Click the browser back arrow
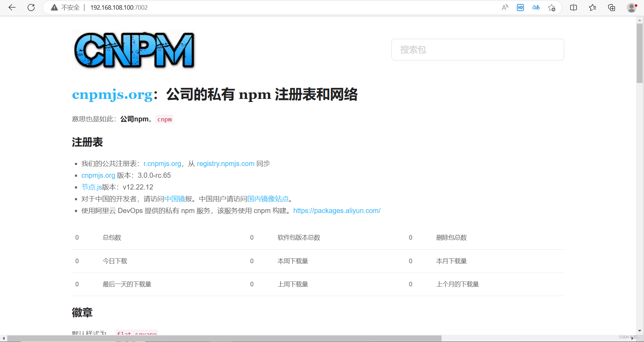Viewport: 644px width, 342px height. tap(12, 7)
